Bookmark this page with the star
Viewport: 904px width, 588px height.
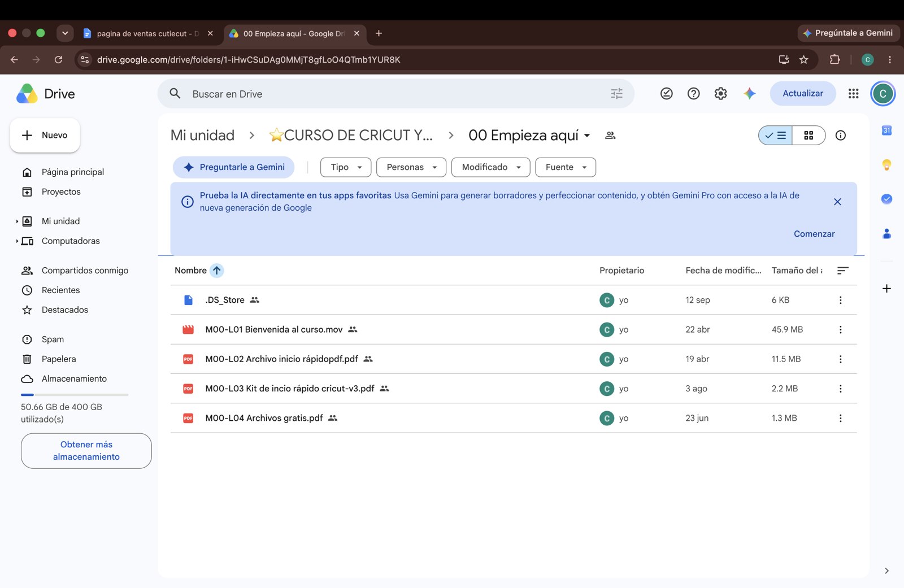(x=803, y=59)
